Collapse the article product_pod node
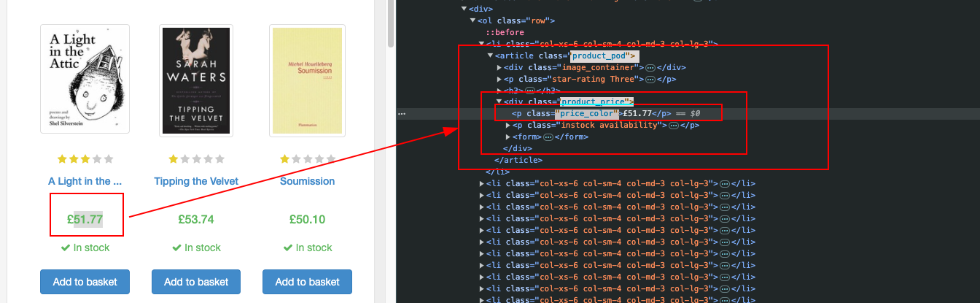The height and width of the screenshot is (303, 980). 491,55
